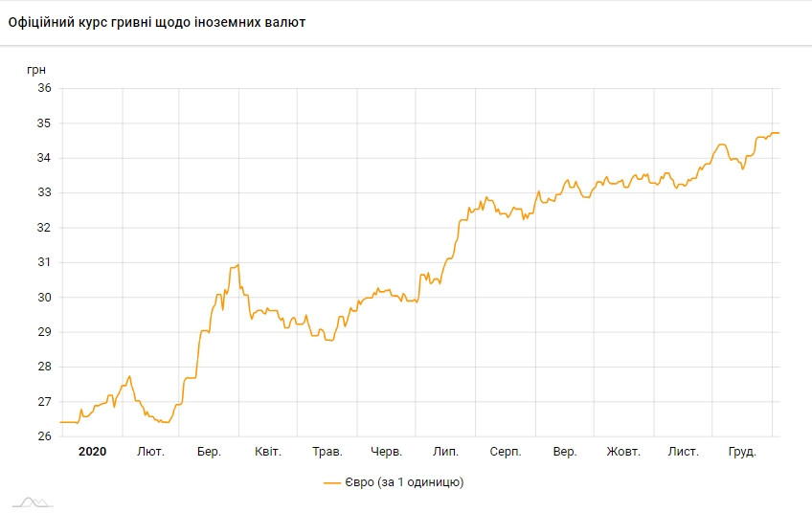Click the Бер. month label on axis

[x=209, y=452]
